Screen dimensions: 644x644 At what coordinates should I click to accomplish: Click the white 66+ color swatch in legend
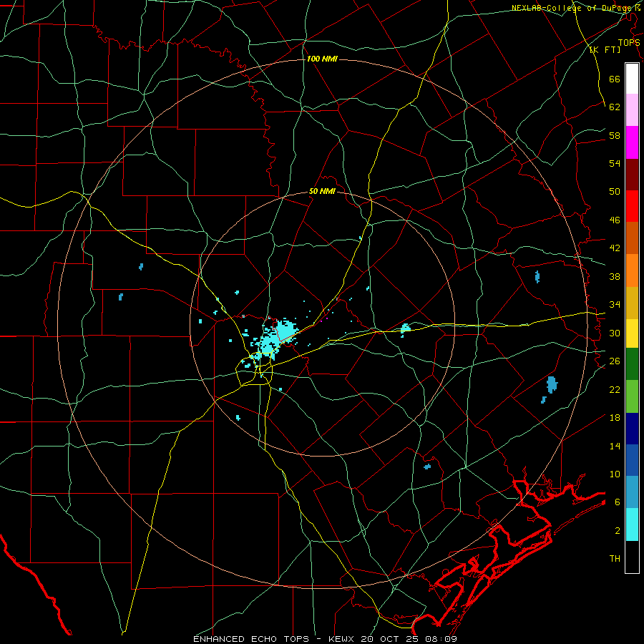pos(632,79)
